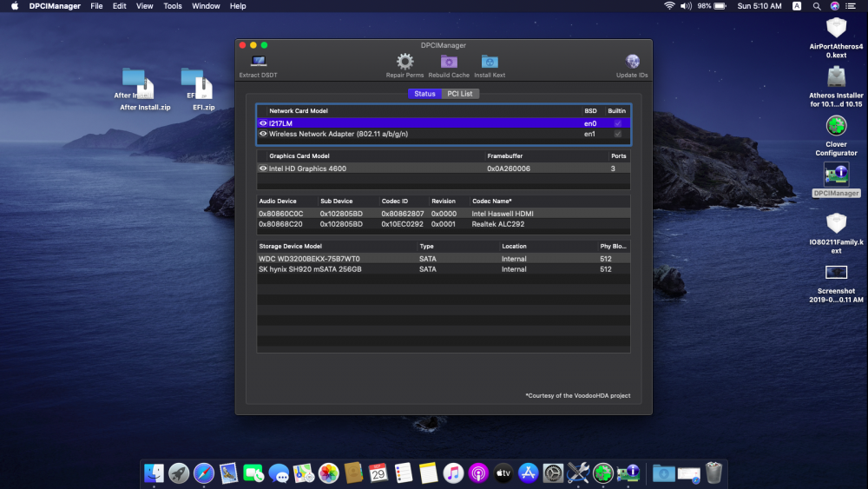Open System Preferences from the Dock

tap(553, 473)
